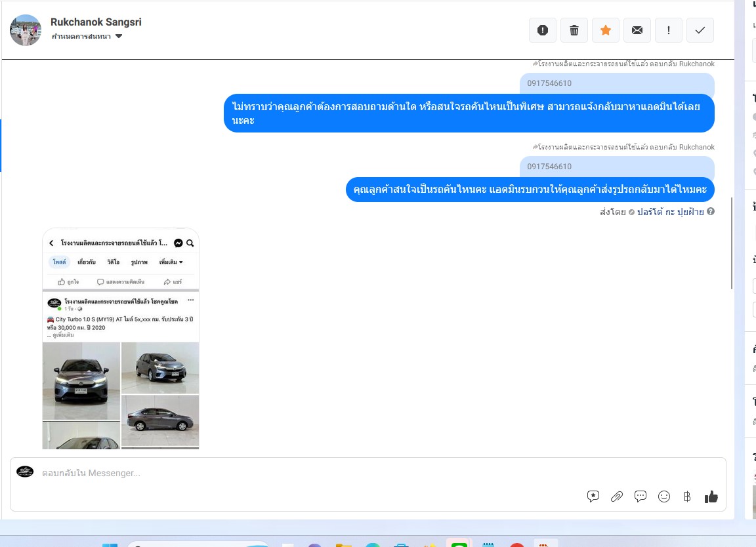
Task: Click sender link ปอร์โต้ กะ ปุยฝ้าย
Action: [x=670, y=212]
